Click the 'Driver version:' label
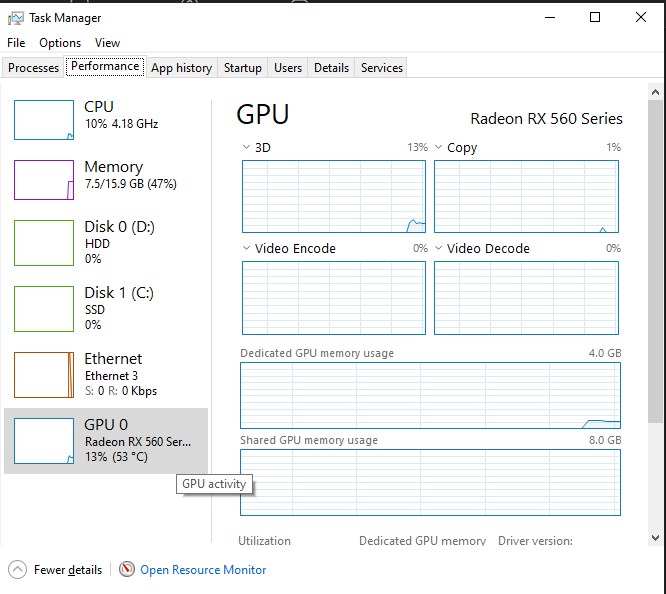The height and width of the screenshot is (594, 666). (x=535, y=540)
